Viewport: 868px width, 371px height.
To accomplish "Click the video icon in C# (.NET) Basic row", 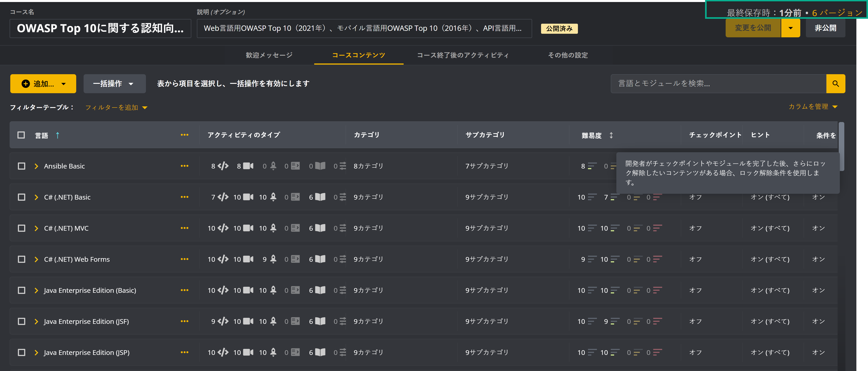I will click(x=248, y=197).
